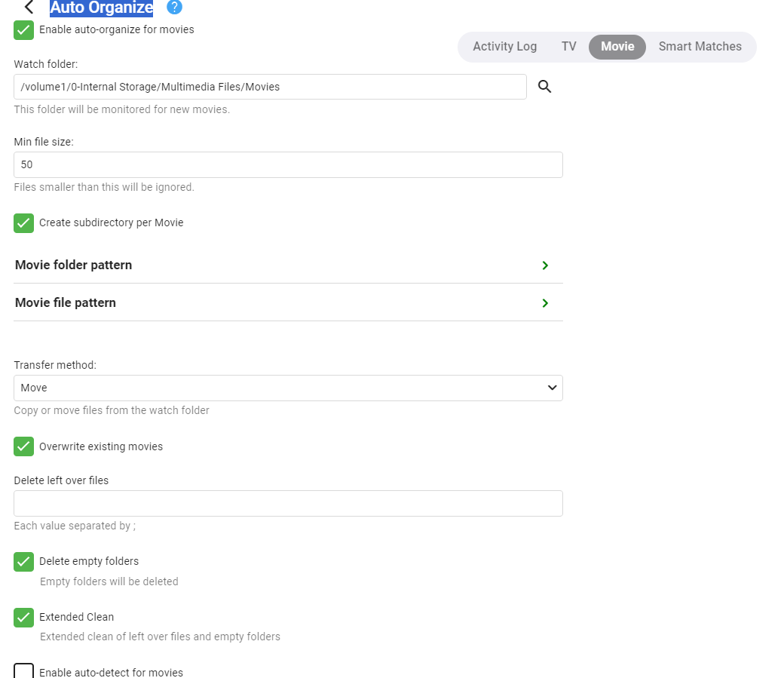Click the 'Transfer method:' label
This screenshot has width=784, height=678.
(x=55, y=365)
